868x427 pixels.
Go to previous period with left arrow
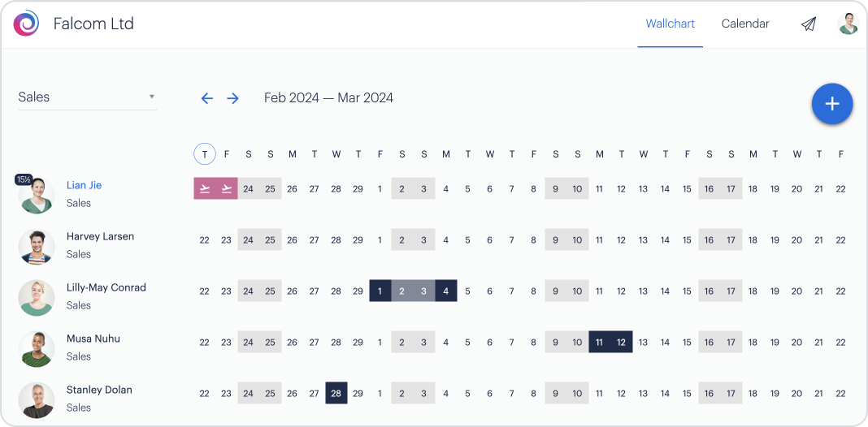point(206,98)
